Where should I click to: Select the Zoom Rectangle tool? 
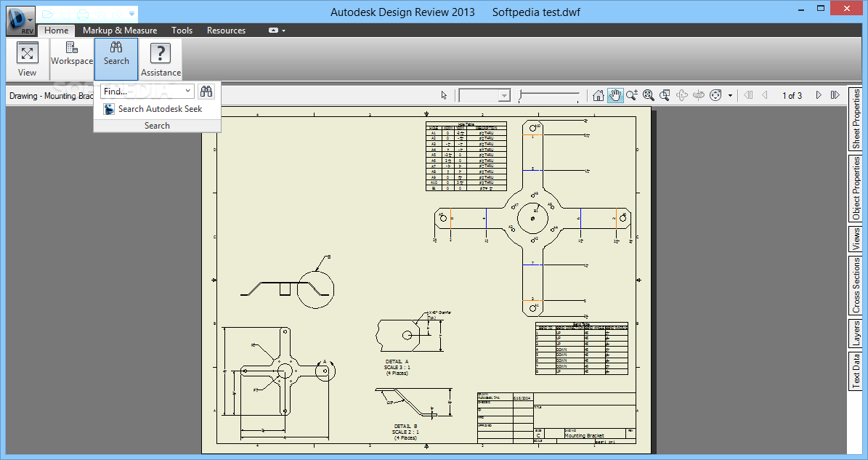(x=665, y=95)
